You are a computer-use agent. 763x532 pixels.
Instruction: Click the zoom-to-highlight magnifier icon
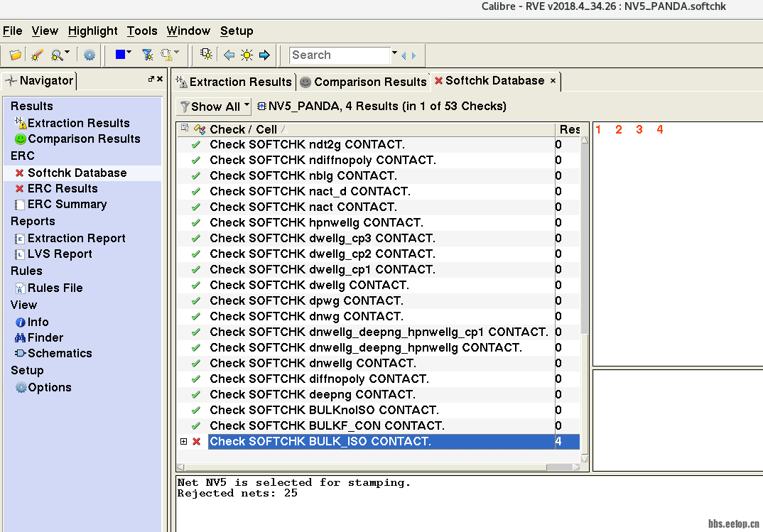click(x=57, y=55)
